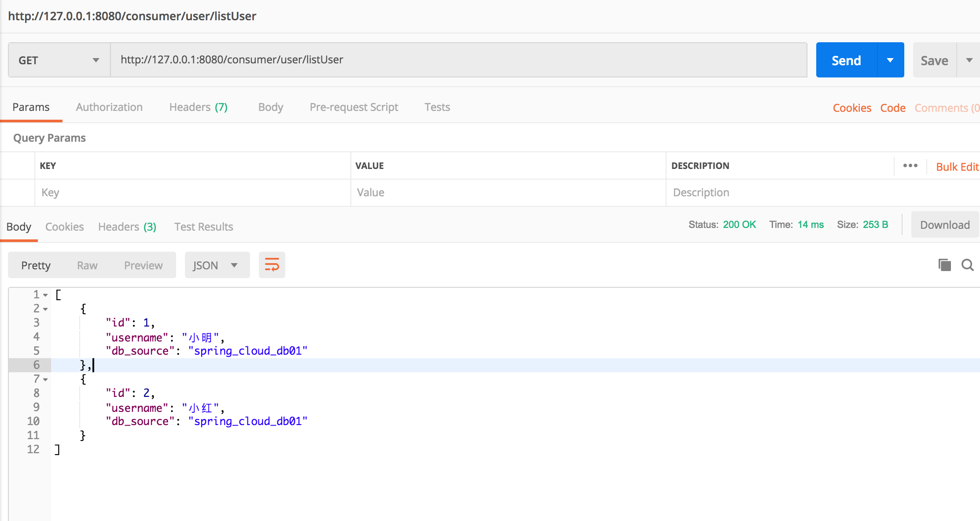This screenshot has height=521, width=980.
Task: Switch to Test Results tab
Action: pos(204,226)
